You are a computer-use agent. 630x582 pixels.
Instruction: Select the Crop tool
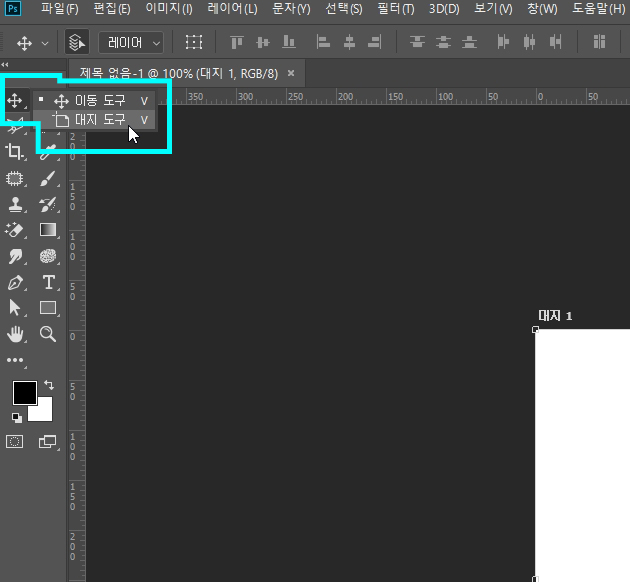(15, 152)
